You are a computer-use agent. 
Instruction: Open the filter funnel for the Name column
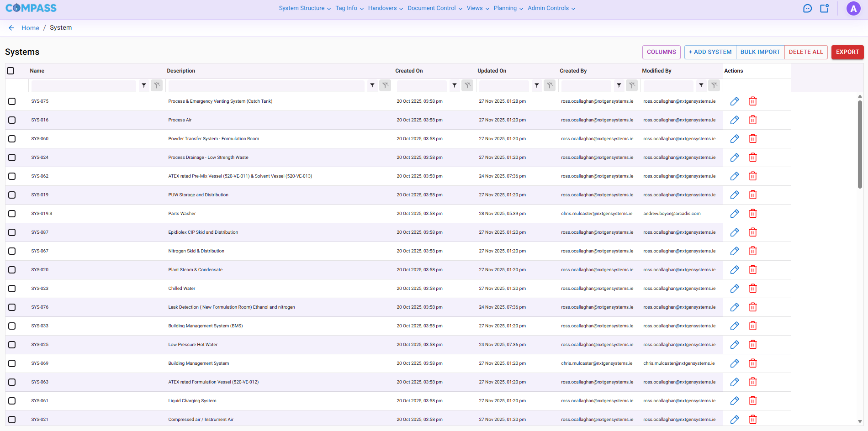[144, 85]
